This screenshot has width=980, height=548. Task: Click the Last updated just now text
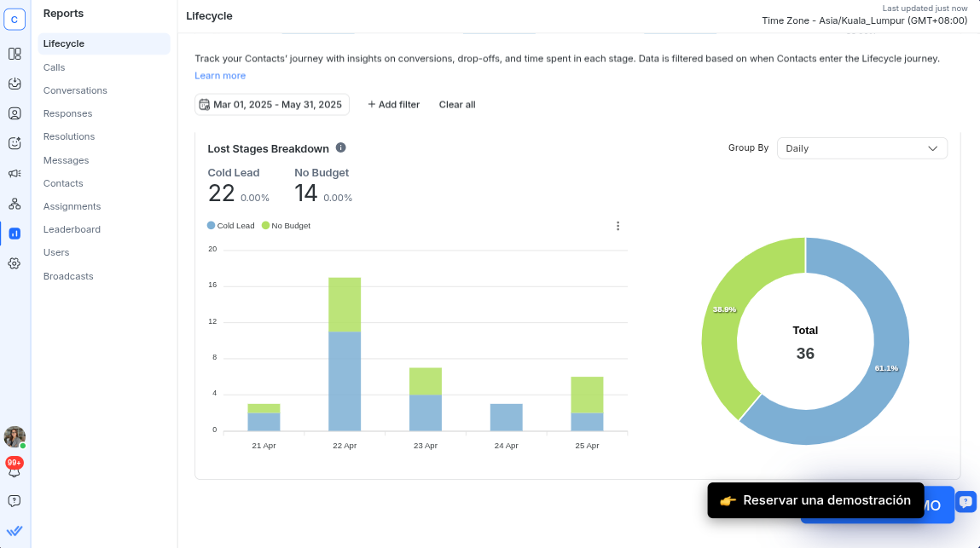pyautogui.click(x=925, y=9)
